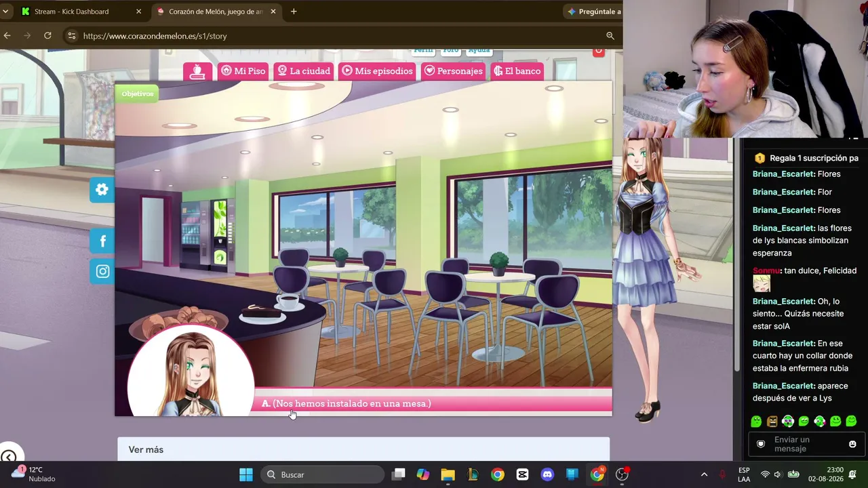
Task: Switch the ESP LAA input language
Action: point(744,474)
